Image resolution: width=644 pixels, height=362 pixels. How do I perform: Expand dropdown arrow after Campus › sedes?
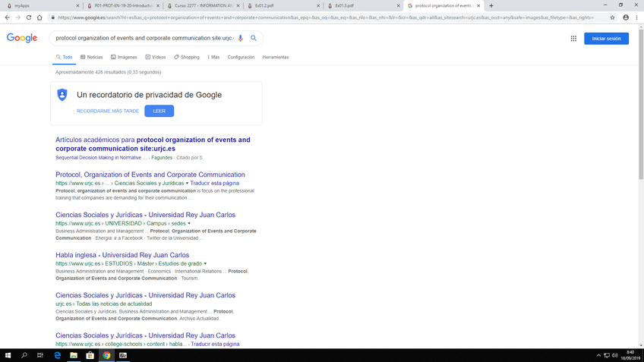point(189,223)
